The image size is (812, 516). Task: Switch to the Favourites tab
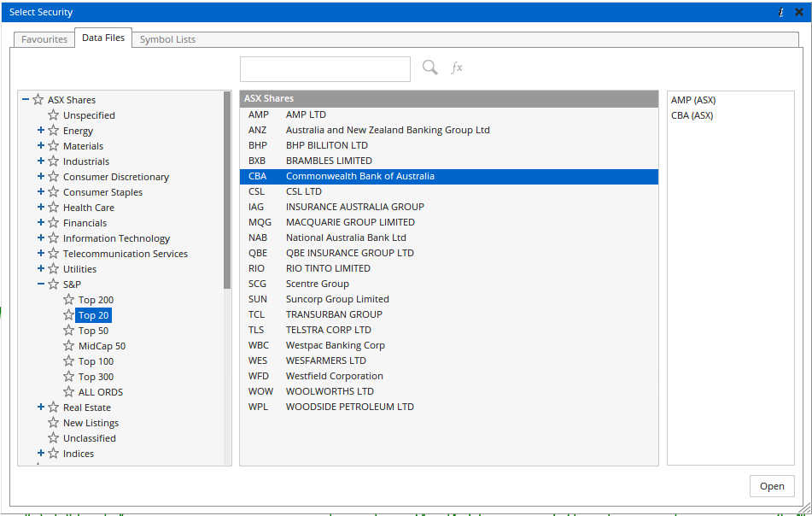pyautogui.click(x=44, y=39)
